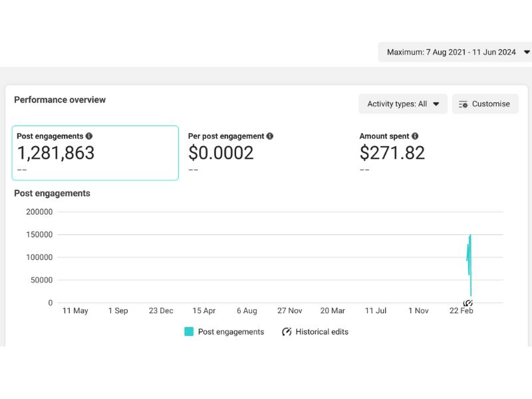Click the historical edits marker on chart axis
This screenshot has height=399, width=532.
[x=468, y=303]
